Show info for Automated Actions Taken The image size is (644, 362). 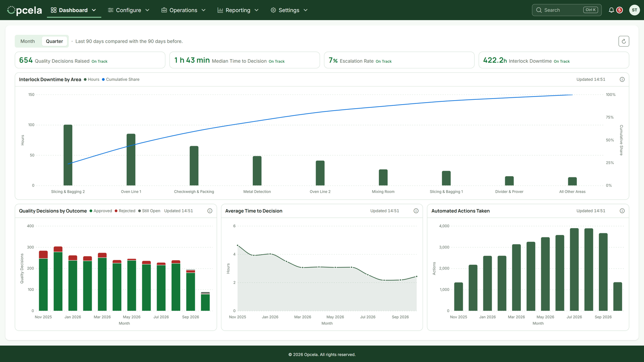point(622,211)
